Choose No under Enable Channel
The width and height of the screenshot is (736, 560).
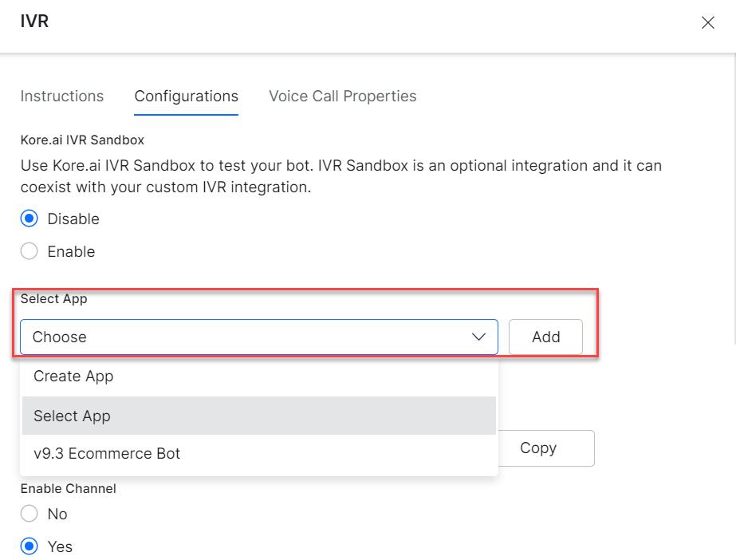click(x=29, y=514)
